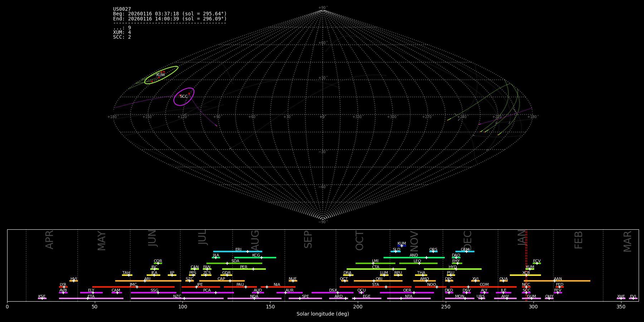Screen dimensions: 644x322
Task: Click the LEO shower label
Action: point(418,261)
